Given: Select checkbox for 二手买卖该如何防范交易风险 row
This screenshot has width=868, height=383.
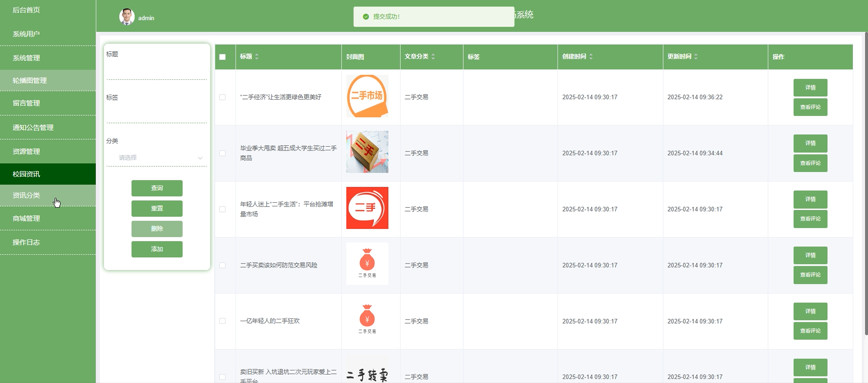Looking at the screenshot, I should 223,265.
